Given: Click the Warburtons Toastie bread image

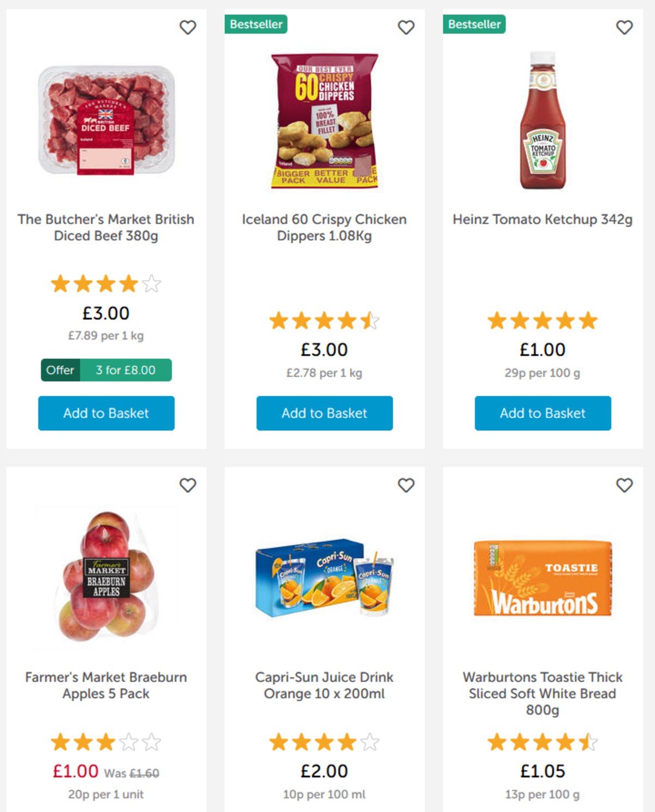Looking at the screenshot, I should pyautogui.click(x=543, y=578).
